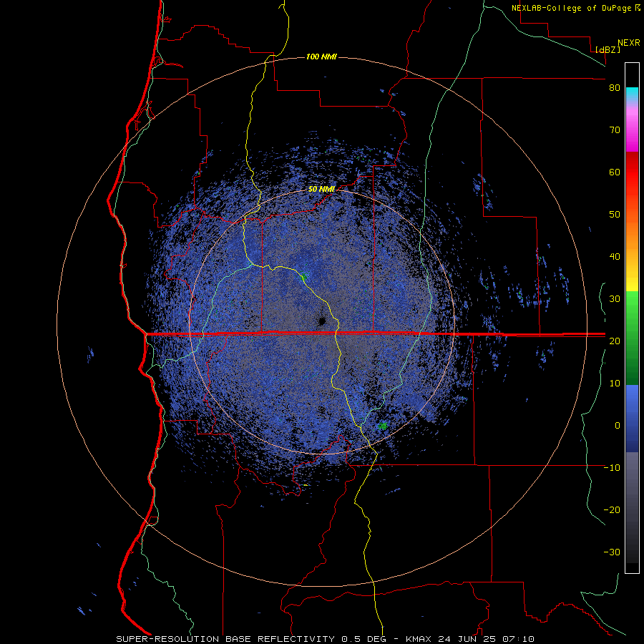
Task: Click the 60 value on dBZ scale
Action: click(615, 172)
